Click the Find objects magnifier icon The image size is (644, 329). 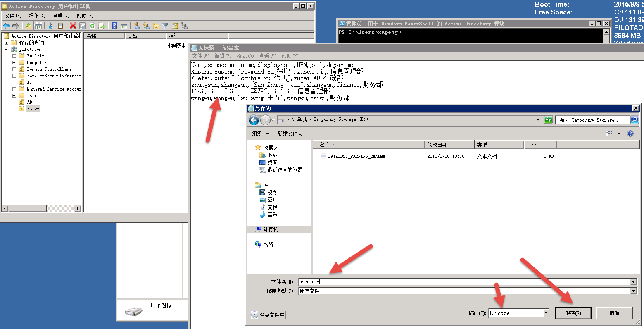tap(175, 26)
